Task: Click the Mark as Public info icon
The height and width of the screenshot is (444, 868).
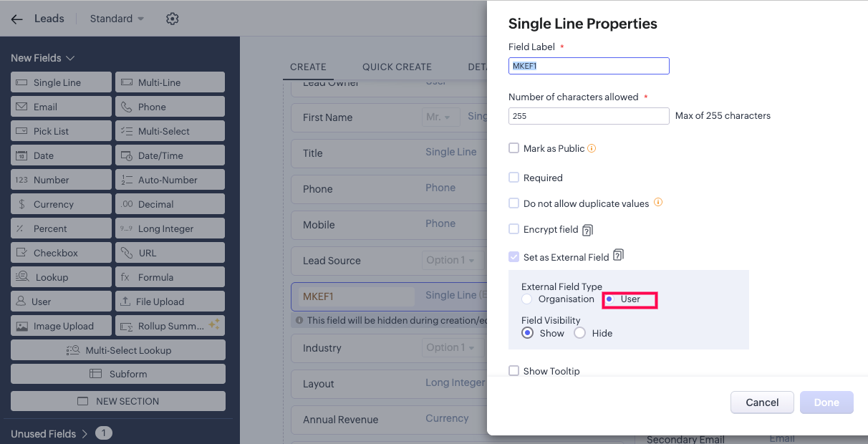Action: [x=592, y=148]
